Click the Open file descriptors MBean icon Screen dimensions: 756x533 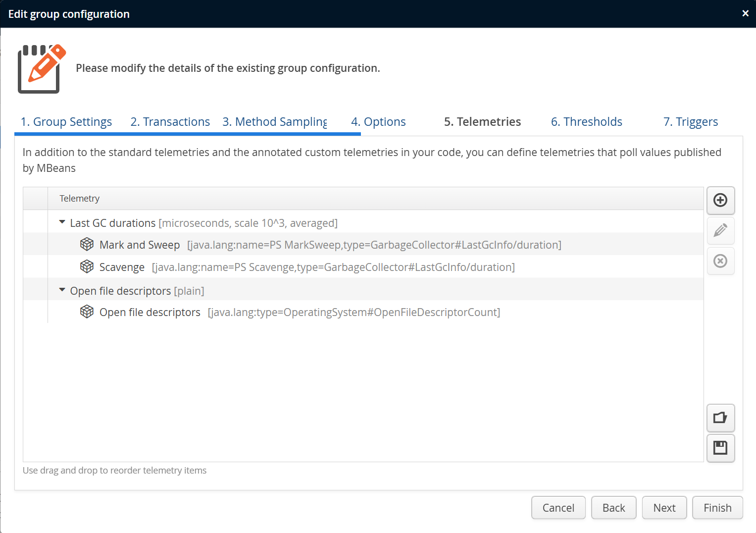(87, 312)
